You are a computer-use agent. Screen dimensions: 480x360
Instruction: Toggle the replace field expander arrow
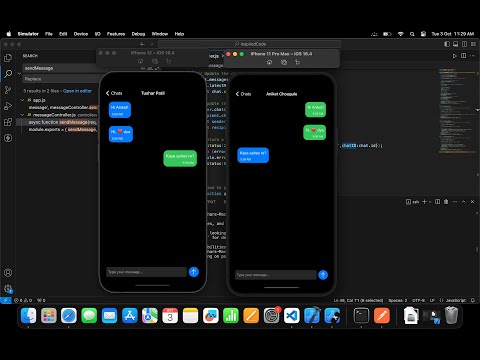pos(19,73)
